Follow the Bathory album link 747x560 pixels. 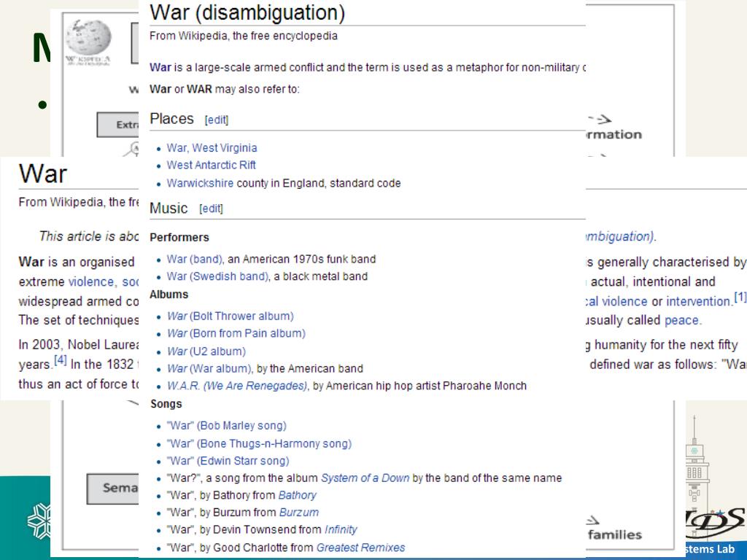(x=298, y=495)
